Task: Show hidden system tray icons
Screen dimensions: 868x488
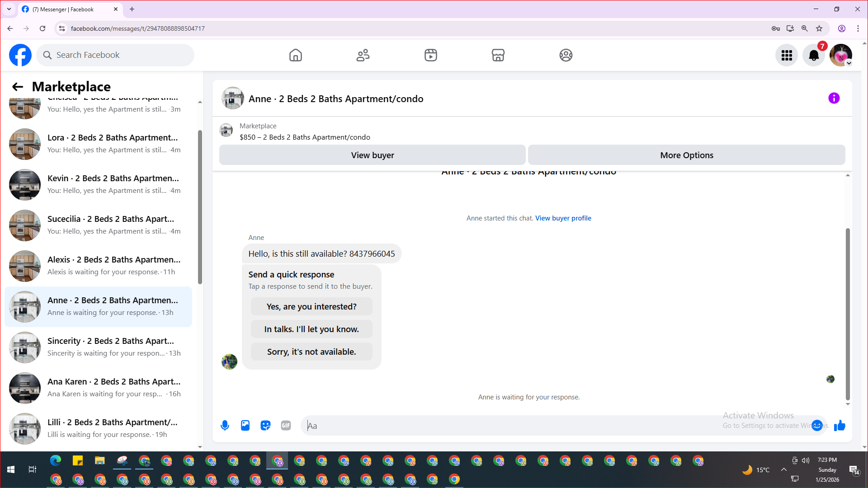Action: click(784, 469)
